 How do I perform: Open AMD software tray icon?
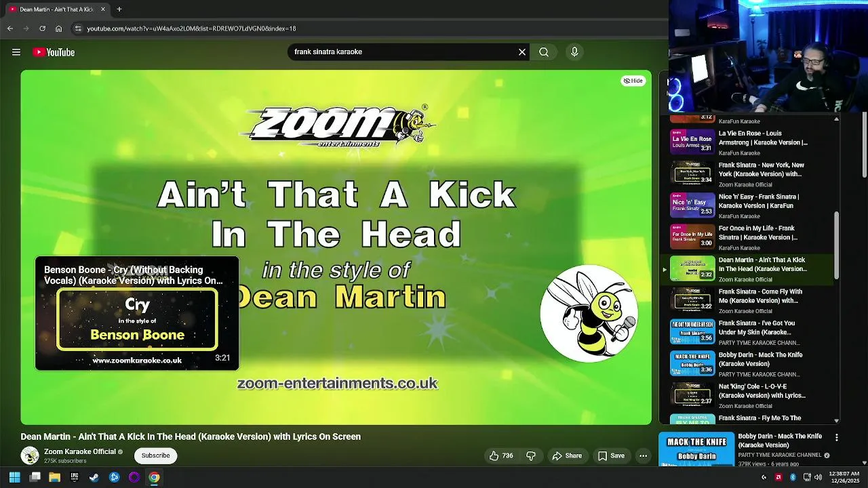click(x=778, y=477)
